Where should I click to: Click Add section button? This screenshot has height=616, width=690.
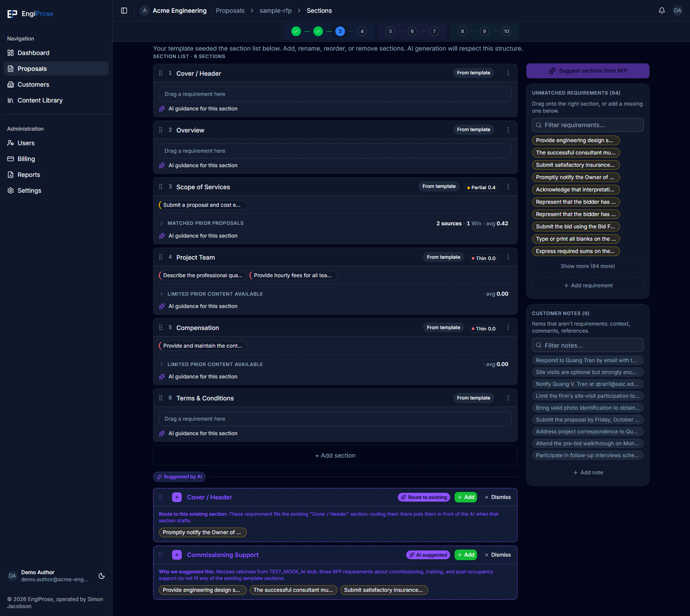(x=335, y=455)
